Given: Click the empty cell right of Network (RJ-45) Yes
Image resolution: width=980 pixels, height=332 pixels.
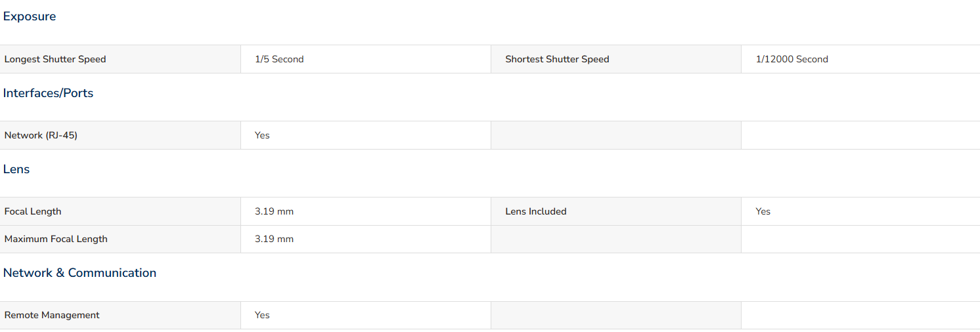Looking at the screenshot, I should click(x=615, y=135).
